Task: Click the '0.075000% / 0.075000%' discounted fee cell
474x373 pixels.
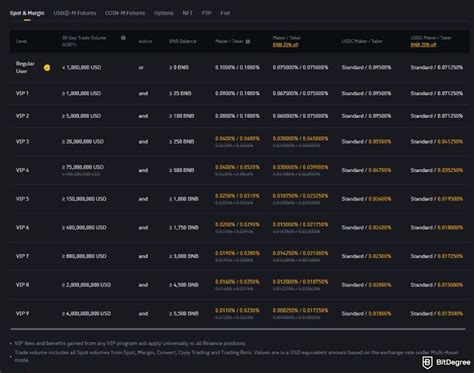Action: (300, 68)
